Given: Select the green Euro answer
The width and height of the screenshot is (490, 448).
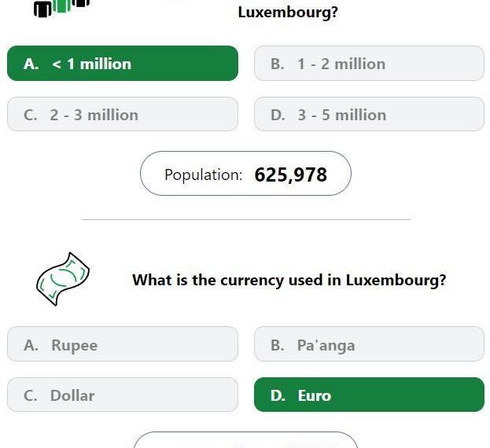Looking at the screenshot, I should tap(369, 395).
